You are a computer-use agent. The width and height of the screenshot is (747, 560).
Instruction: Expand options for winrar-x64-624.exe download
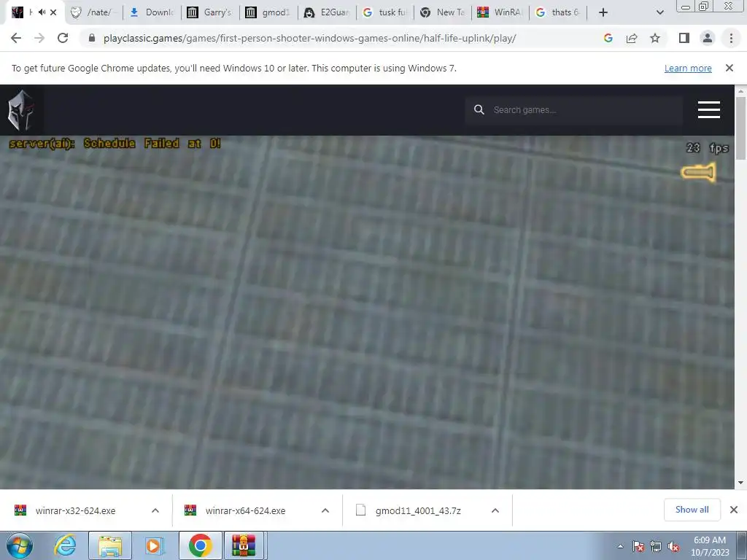[x=325, y=510]
